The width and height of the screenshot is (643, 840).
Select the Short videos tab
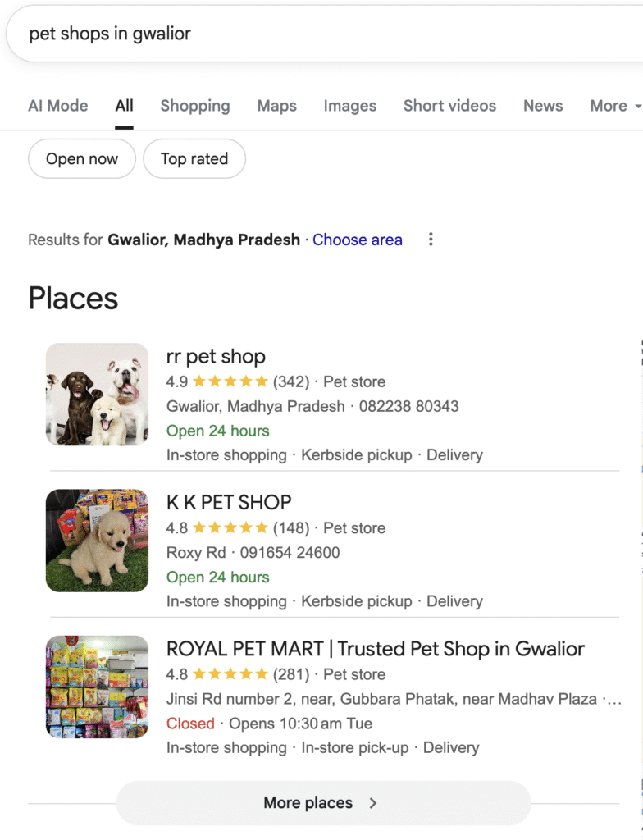449,106
